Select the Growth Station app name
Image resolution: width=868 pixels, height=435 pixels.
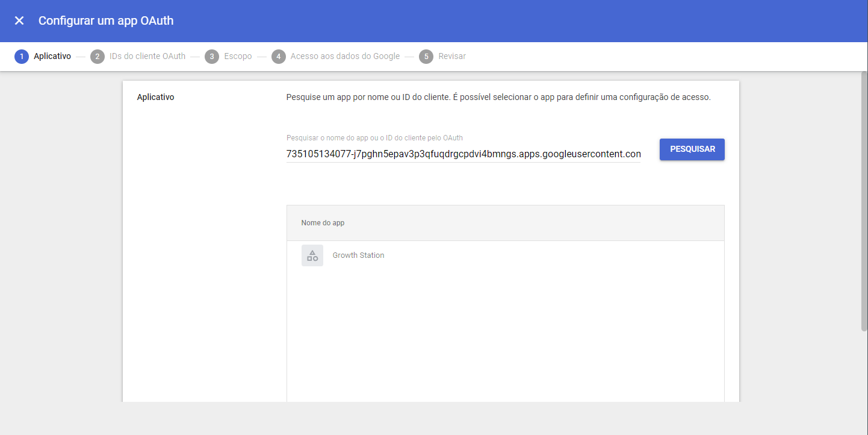(358, 255)
